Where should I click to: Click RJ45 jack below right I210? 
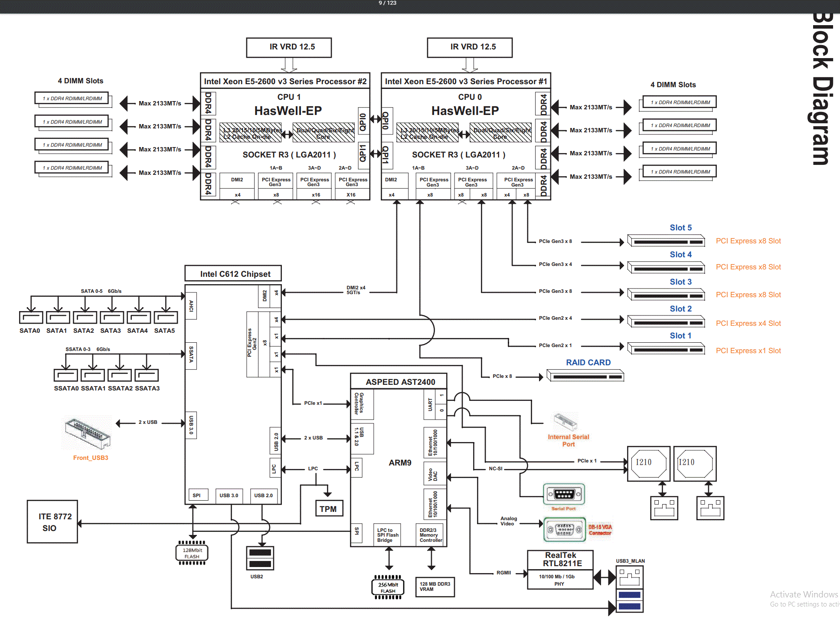[710, 508]
